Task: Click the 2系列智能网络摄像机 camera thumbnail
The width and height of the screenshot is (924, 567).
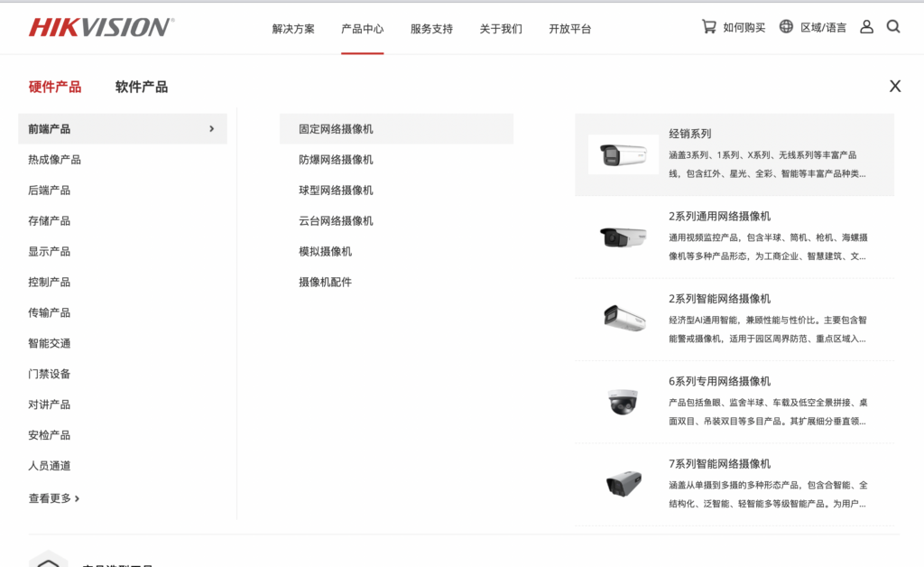Action: (x=624, y=319)
